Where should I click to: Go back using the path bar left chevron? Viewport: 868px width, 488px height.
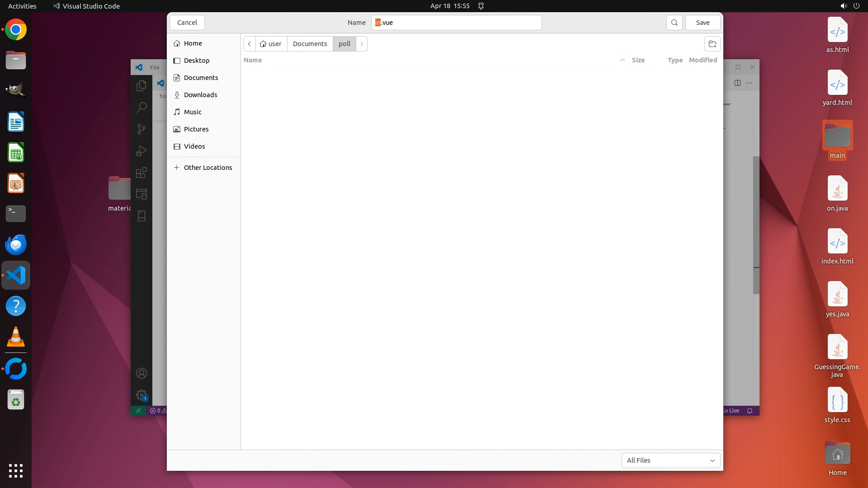pos(250,44)
